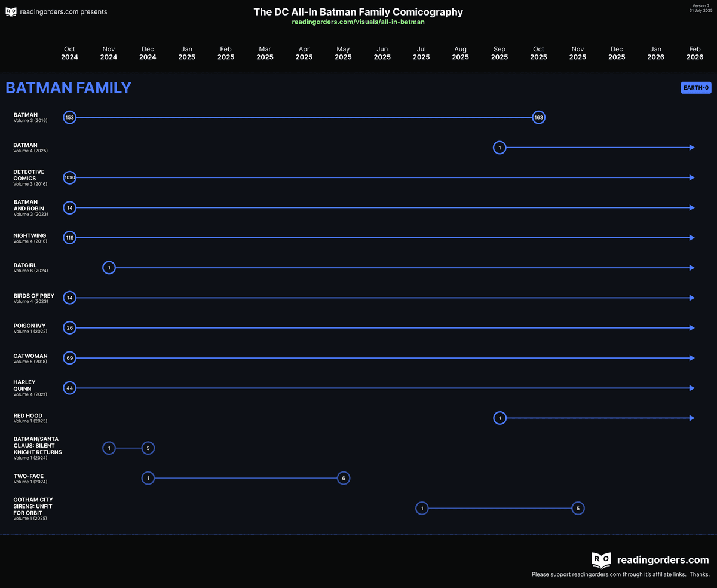The width and height of the screenshot is (717, 588).
Task: Click the Jul 2025 month label
Action: click(421, 53)
